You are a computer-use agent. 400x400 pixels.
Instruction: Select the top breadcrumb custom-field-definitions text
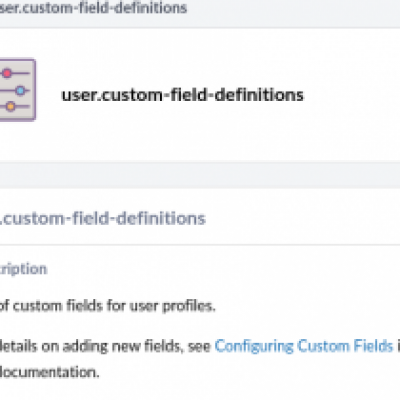click(93, 7)
